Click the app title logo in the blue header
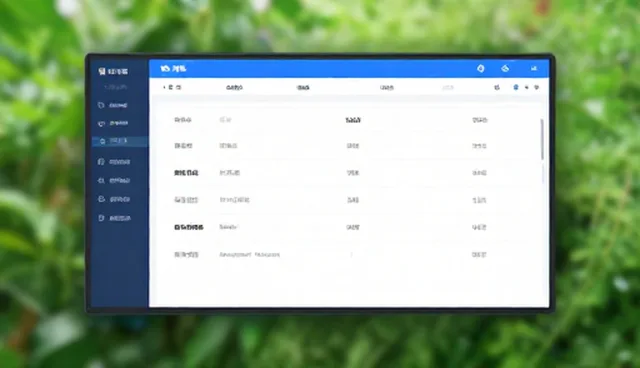 point(173,69)
